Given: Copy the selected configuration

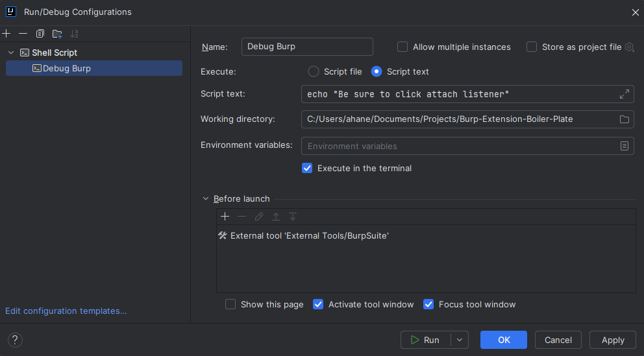Looking at the screenshot, I should (x=40, y=34).
